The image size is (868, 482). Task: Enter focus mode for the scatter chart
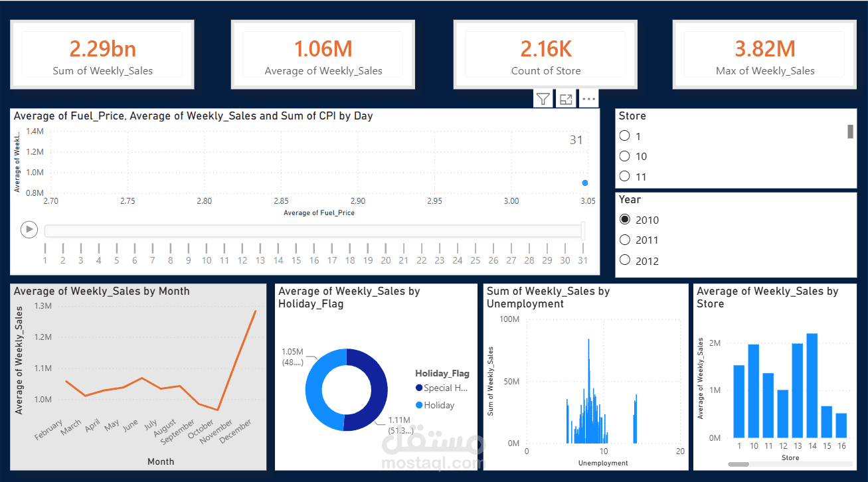[x=566, y=99]
